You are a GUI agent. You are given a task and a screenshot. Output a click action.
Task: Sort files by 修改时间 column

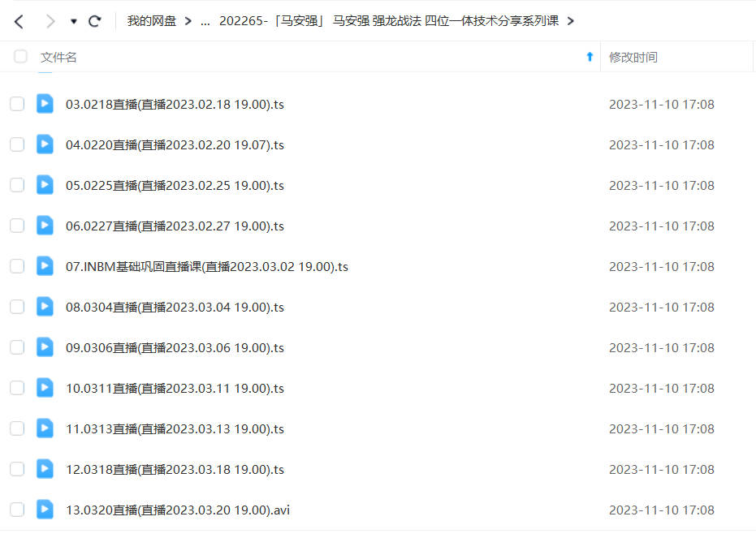[633, 58]
